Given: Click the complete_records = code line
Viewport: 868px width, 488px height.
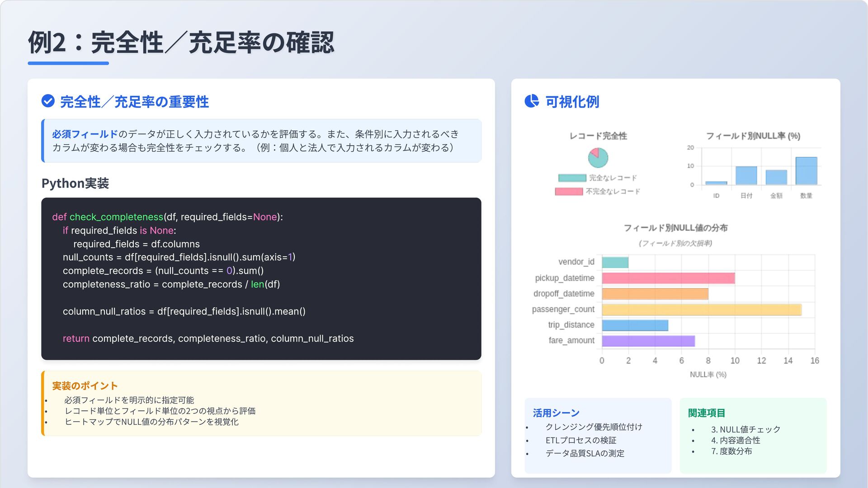Looking at the screenshot, I should tap(163, 271).
